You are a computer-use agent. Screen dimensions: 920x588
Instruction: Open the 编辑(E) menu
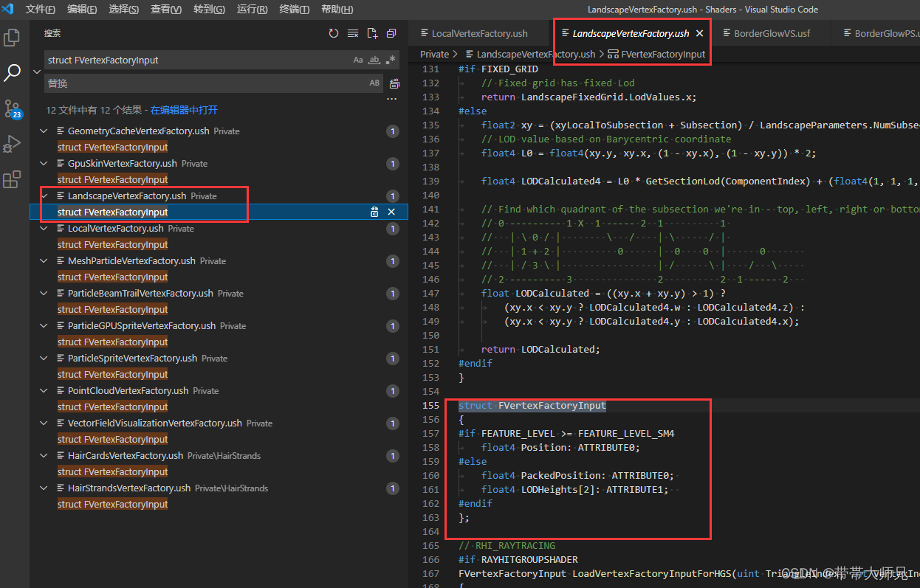click(82, 10)
